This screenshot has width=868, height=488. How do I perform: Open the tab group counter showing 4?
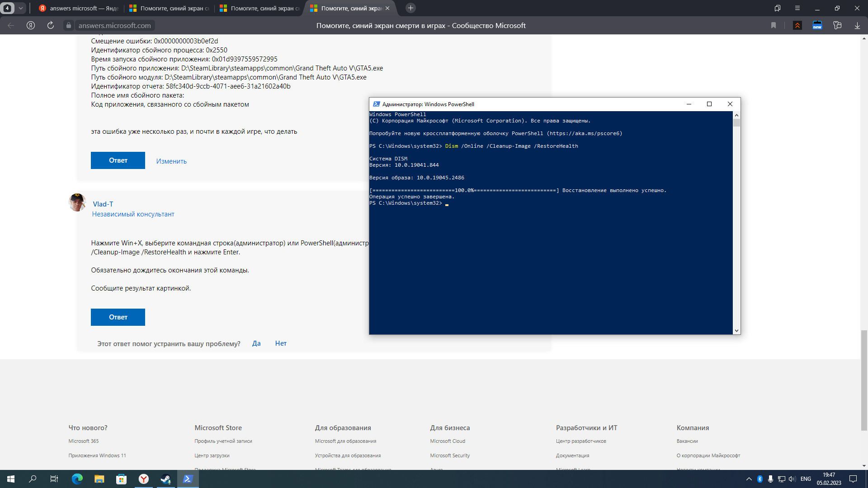click(x=7, y=8)
